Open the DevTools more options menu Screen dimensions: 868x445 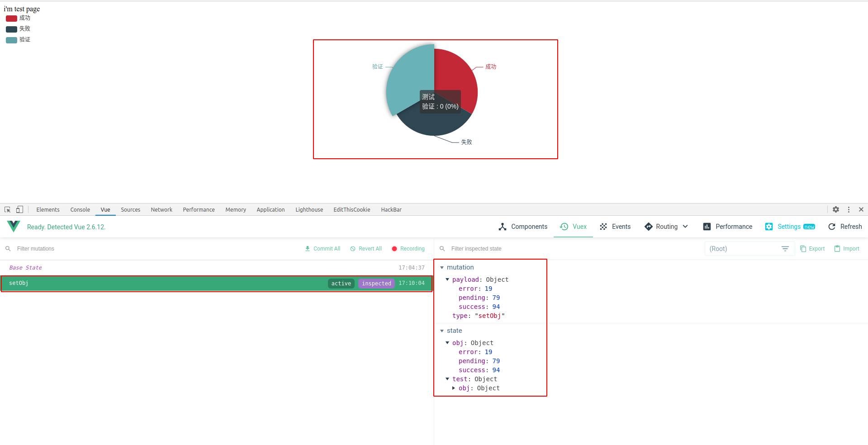pos(849,209)
